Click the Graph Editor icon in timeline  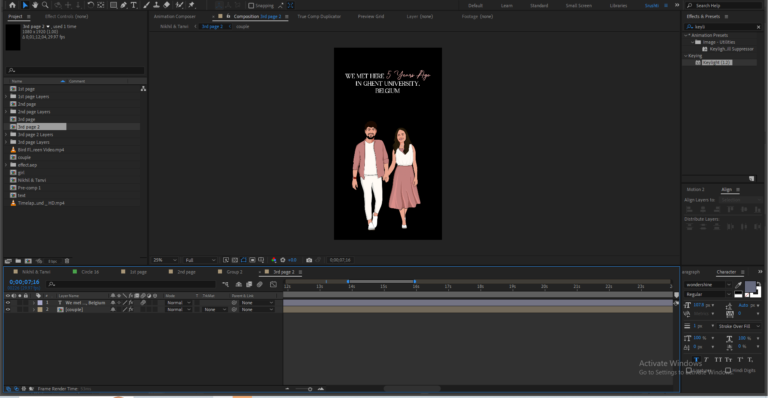273,284
